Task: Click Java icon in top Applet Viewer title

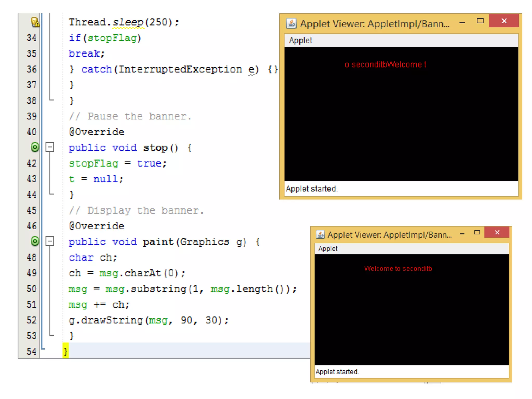Action: (x=291, y=23)
